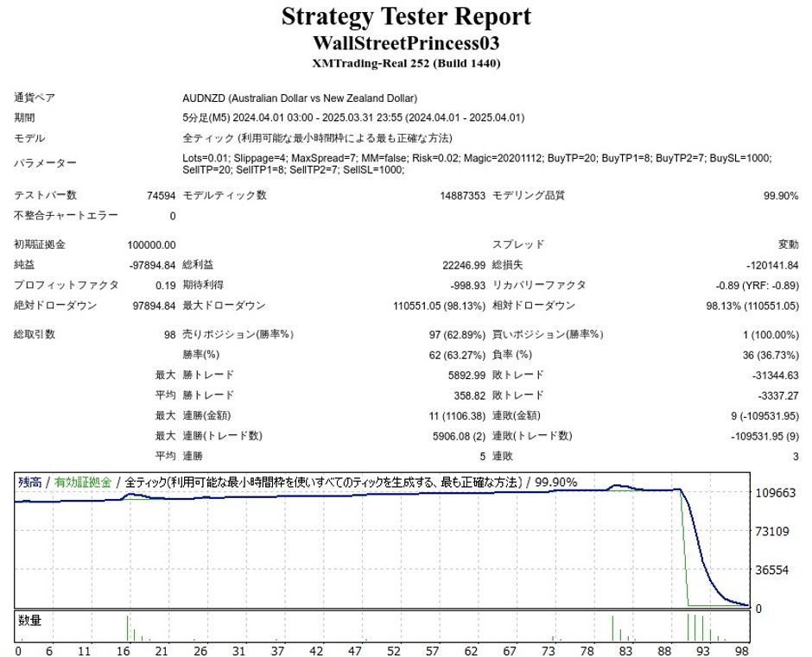Click the 残高 balance legend label
The height and width of the screenshot is (657, 812).
click(29, 483)
